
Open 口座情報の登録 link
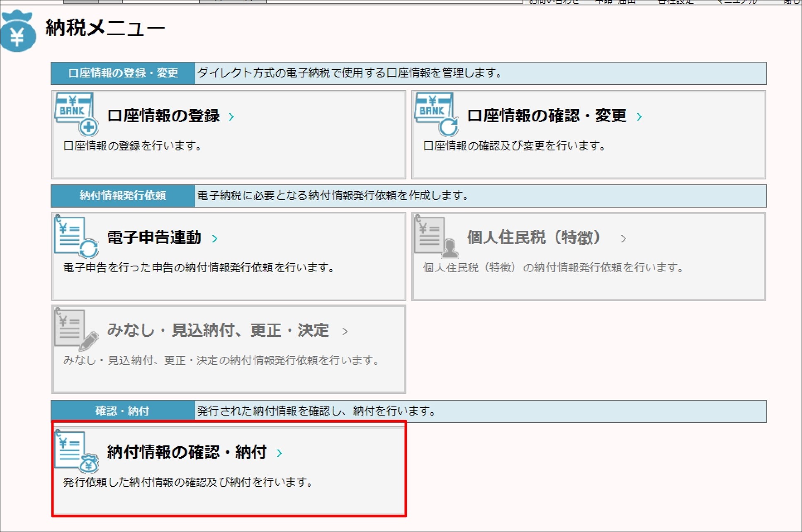(163, 116)
